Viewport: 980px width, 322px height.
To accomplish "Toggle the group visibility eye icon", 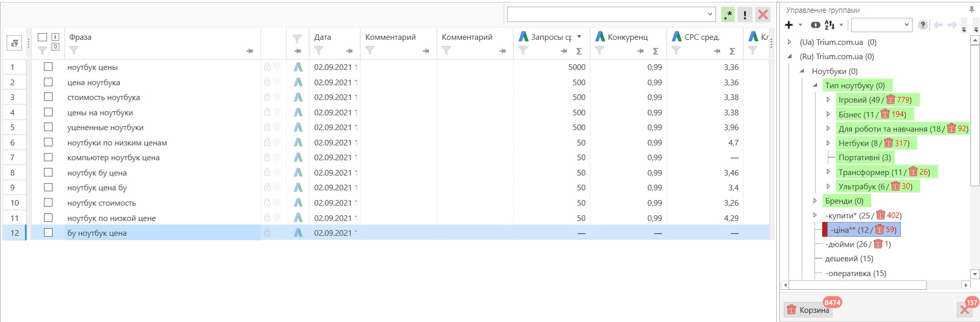I will (x=816, y=24).
